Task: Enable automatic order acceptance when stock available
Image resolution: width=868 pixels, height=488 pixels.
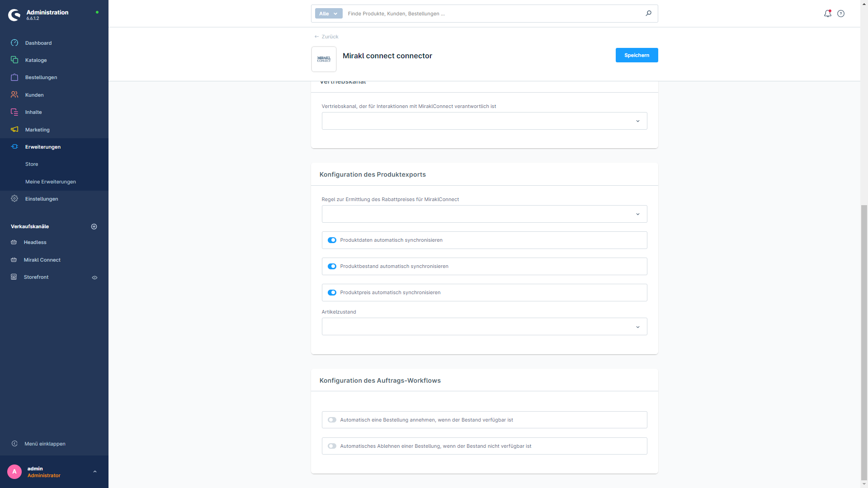Action: point(332,420)
